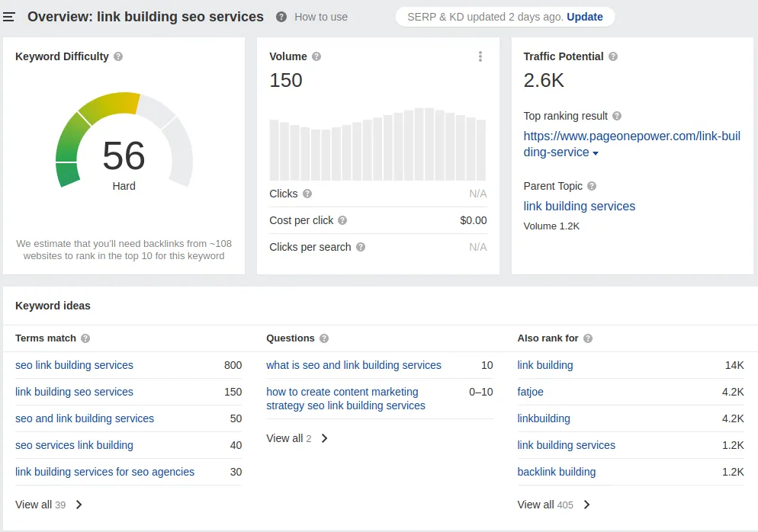This screenshot has width=758, height=532.
Task: Open parent topic link building services
Action: (579, 207)
